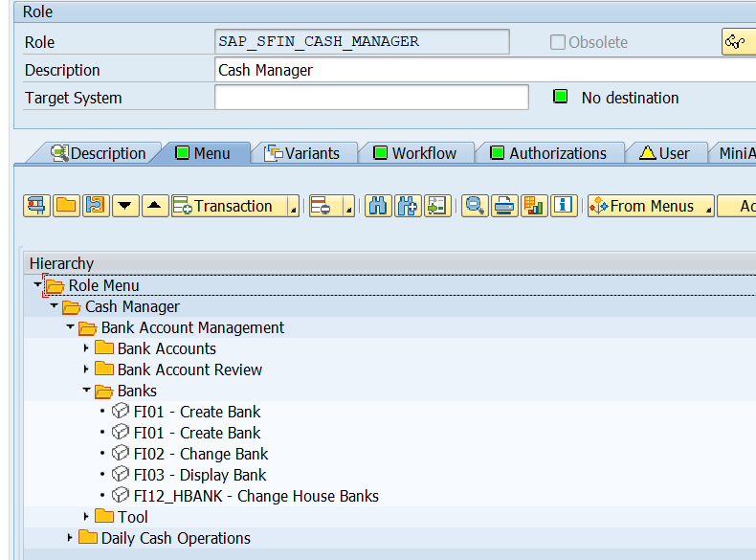The image size is (756, 560).
Task: Select FI12_HBANK - Change House Banks
Action: [256, 496]
